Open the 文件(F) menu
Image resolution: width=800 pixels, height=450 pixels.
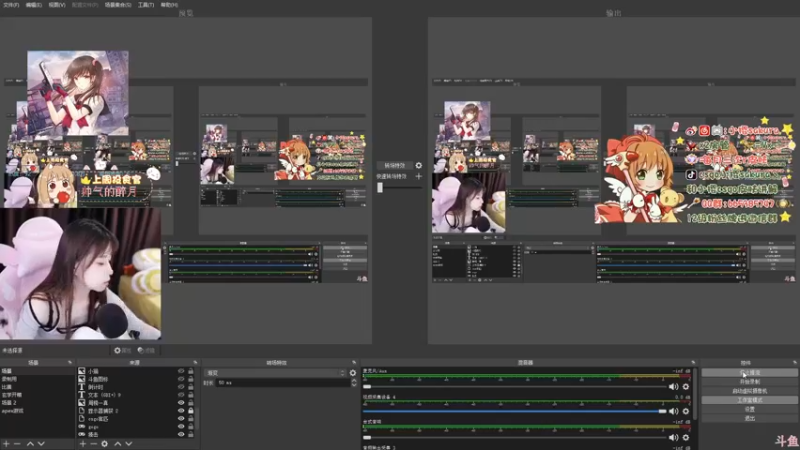tap(11, 5)
